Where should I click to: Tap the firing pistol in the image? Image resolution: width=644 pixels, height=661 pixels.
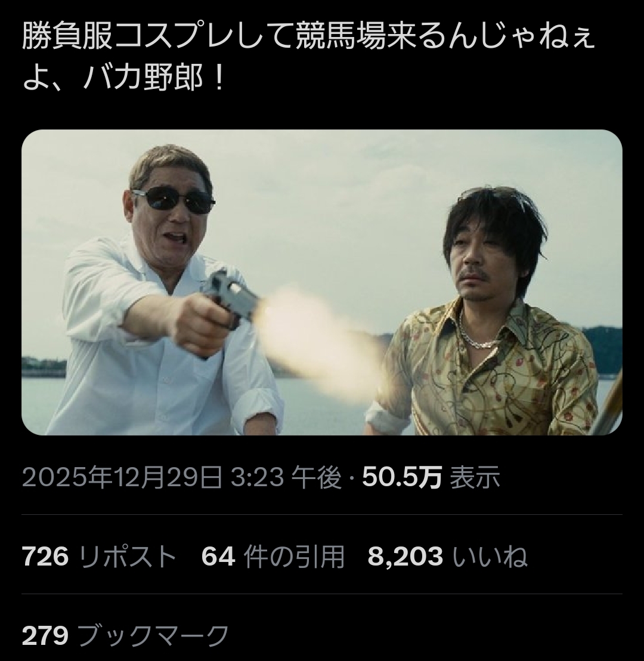coord(229,299)
